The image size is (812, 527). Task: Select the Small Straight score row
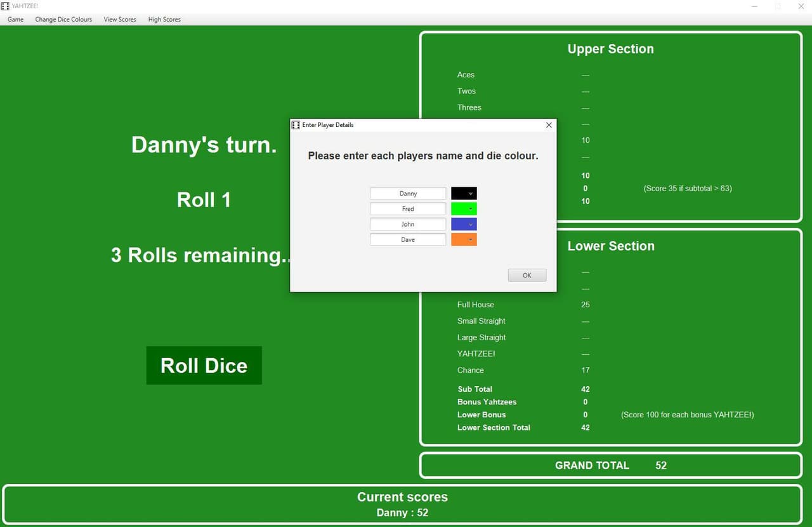tap(523, 321)
